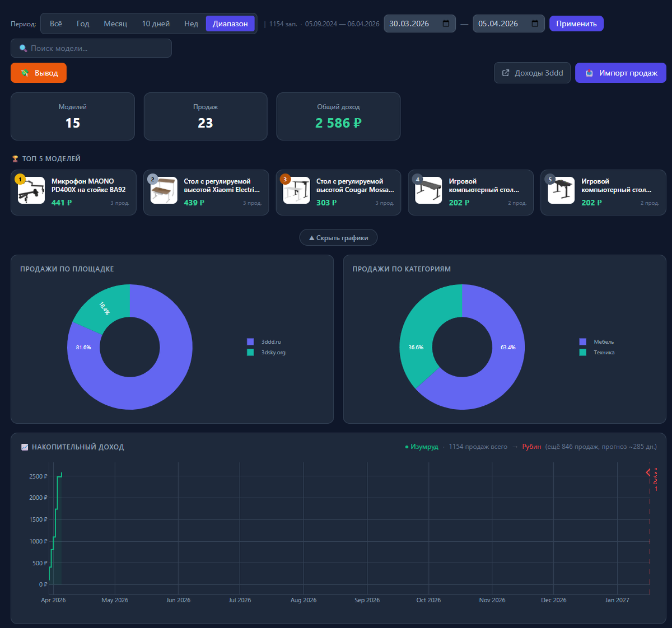Open Cougar Mossa desk thumbnail
This screenshot has height=628, width=672.
click(296, 190)
